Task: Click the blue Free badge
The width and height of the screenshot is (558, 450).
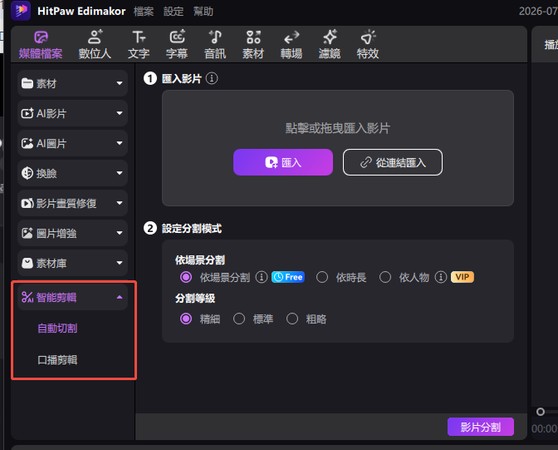Action: [288, 277]
